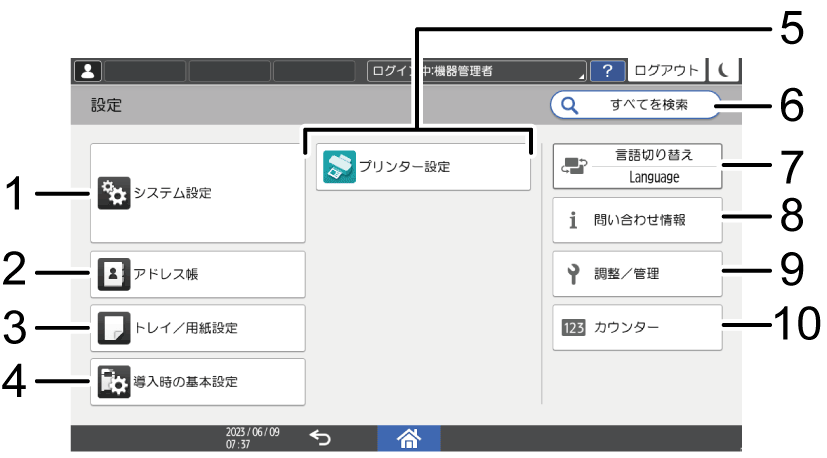Select the カウンター label
Viewport: 827px width, 458px height.
pos(627,328)
